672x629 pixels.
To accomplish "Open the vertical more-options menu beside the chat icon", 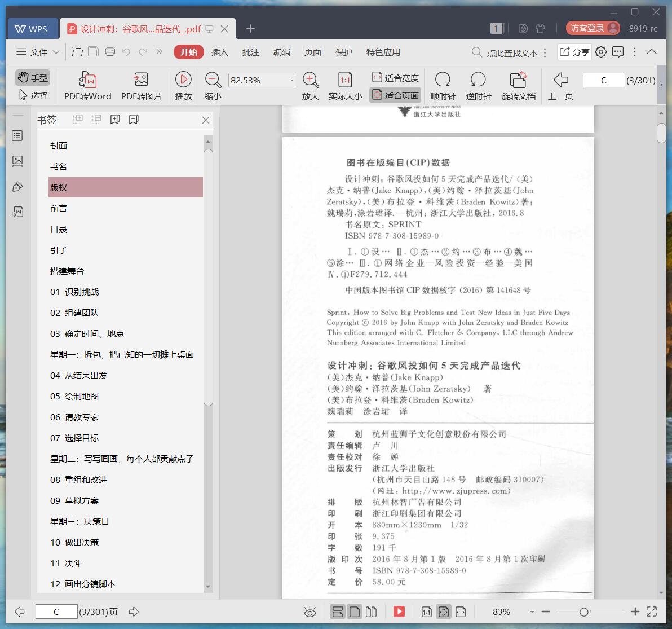I will coord(635,52).
